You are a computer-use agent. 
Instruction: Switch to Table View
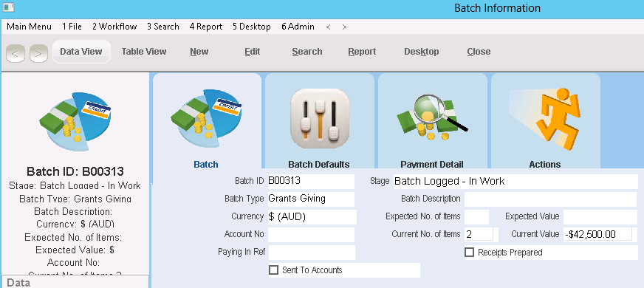click(144, 52)
